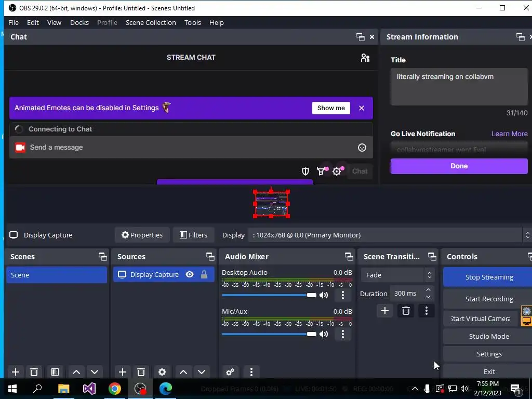532x399 pixels.
Task: Open Studio Mode
Action: [x=488, y=336]
